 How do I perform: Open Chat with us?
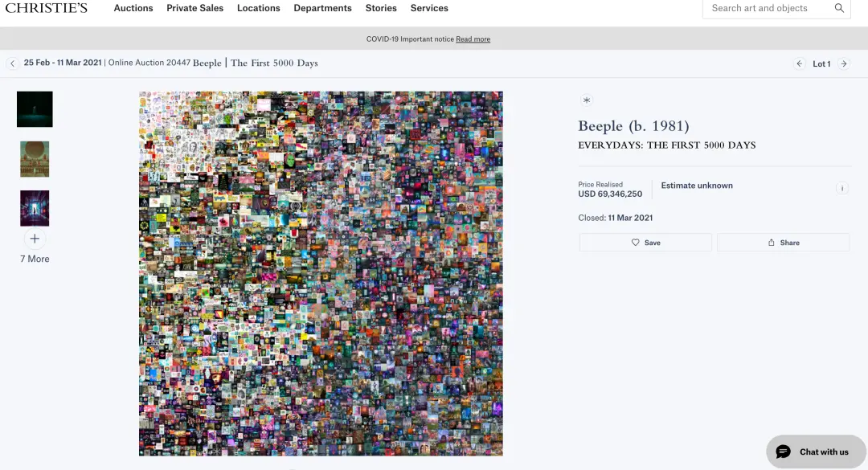point(816,452)
